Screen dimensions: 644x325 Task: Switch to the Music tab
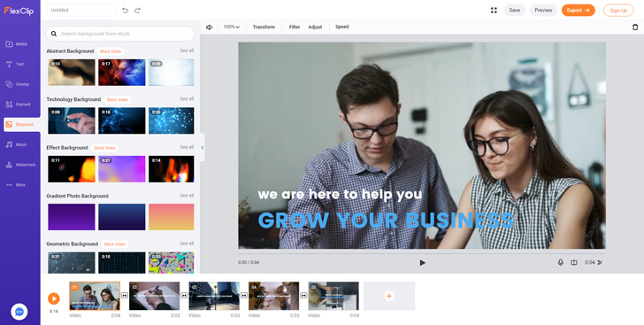(17, 145)
